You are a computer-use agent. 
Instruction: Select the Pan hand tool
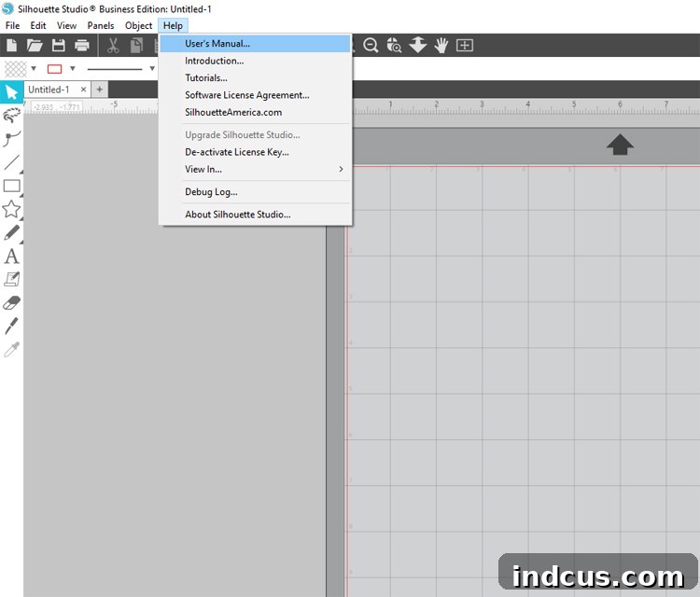point(441,45)
